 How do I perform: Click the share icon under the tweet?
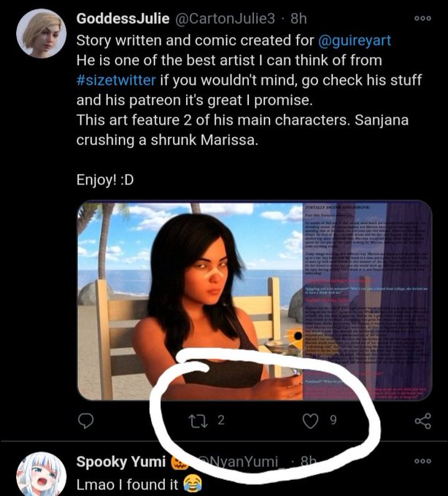pyautogui.click(x=422, y=421)
